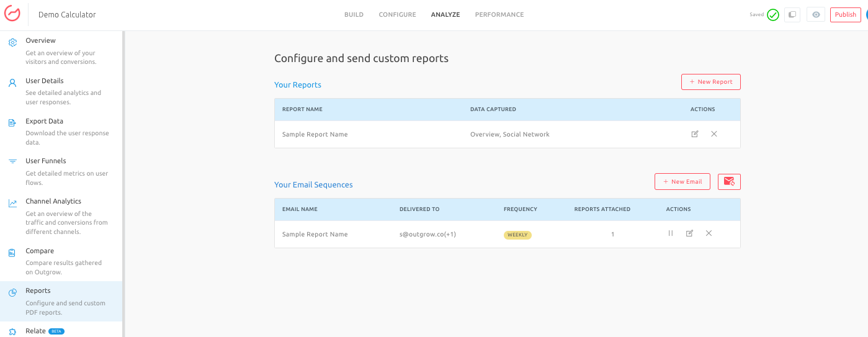868x337 pixels.
Task: Open the Compare section
Action: (61, 261)
